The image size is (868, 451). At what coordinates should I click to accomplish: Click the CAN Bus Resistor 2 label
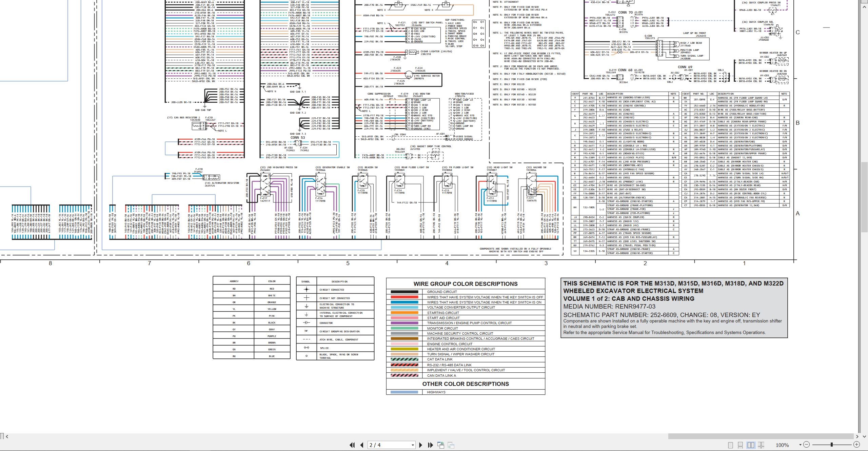[183, 118]
